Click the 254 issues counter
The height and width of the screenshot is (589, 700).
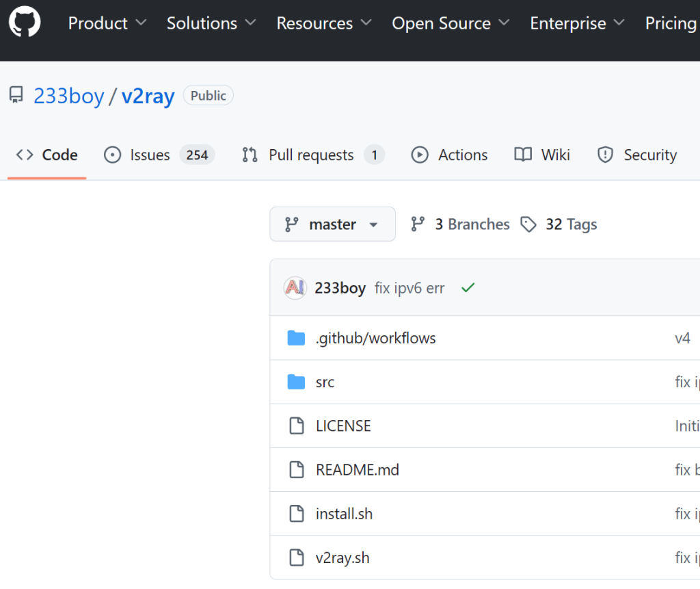[197, 155]
